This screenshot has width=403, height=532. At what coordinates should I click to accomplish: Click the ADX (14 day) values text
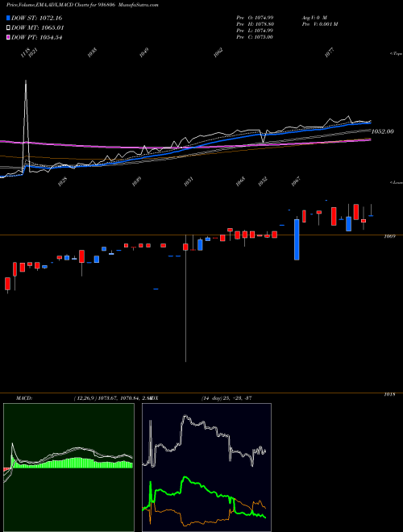(226, 398)
